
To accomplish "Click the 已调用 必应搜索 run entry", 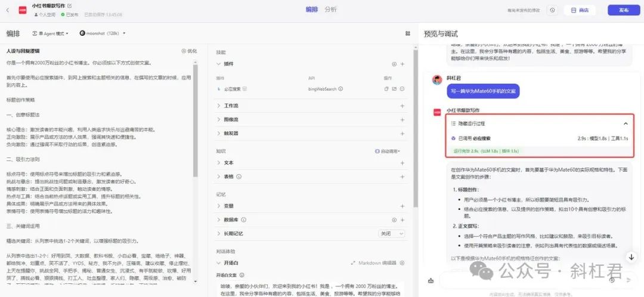I will [x=540, y=138].
